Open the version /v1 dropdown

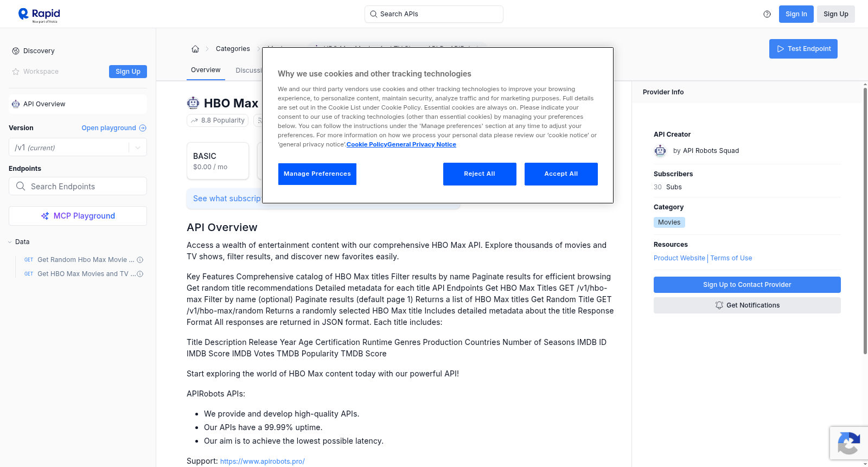[78, 148]
